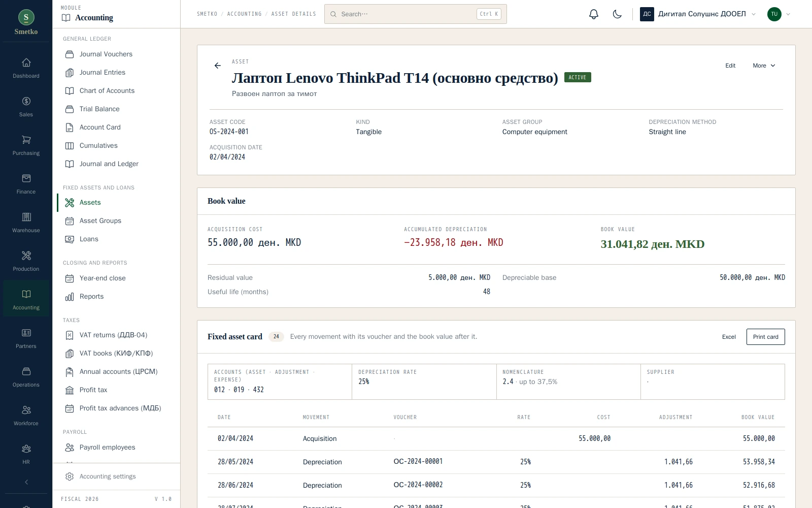812x508 pixels.
Task: Open the notifications bell
Action: [594, 14]
